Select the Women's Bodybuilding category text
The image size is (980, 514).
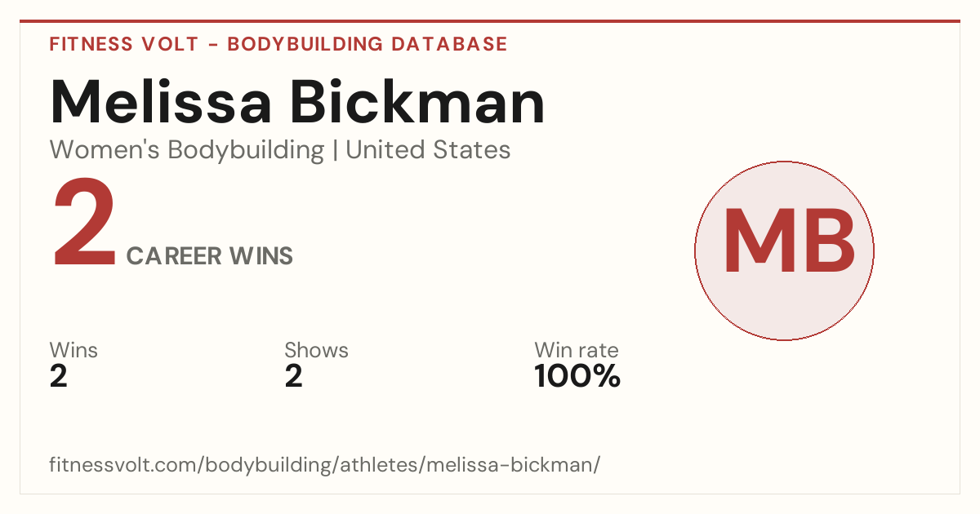[x=187, y=150]
